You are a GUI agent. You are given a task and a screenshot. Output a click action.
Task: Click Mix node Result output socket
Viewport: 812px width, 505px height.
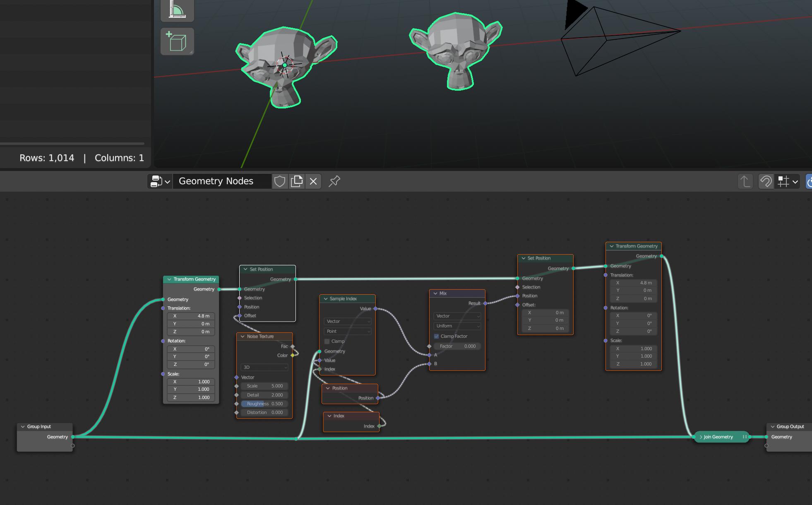pyautogui.click(x=485, y=303)
